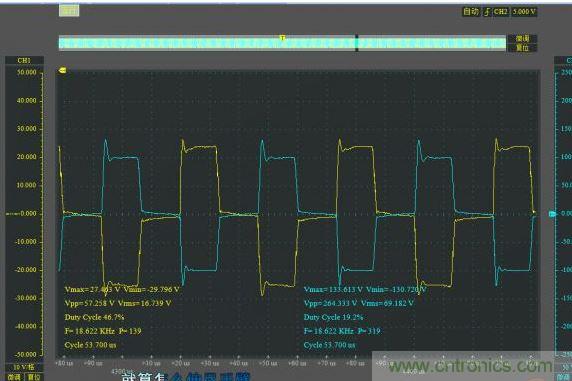Image resolution: width=572 pixels, height=381 pixels.
Task: Click the cntronics.com watermark link
Action: [470, 366]
